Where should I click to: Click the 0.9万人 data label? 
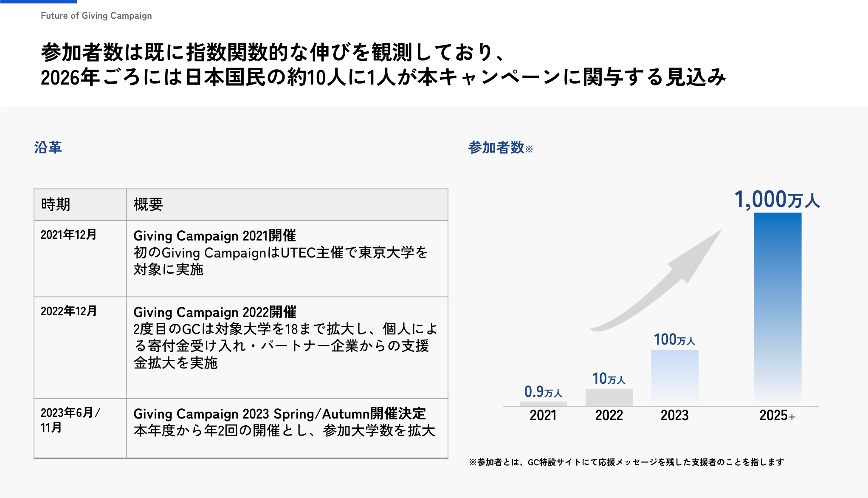coord(543,391)
